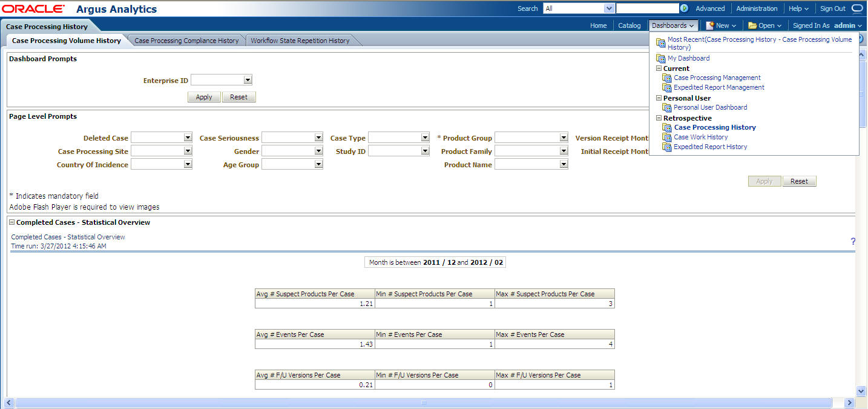868x409 pixels.
Task: Open the Case Processing History link
Action: coord(715,127)
